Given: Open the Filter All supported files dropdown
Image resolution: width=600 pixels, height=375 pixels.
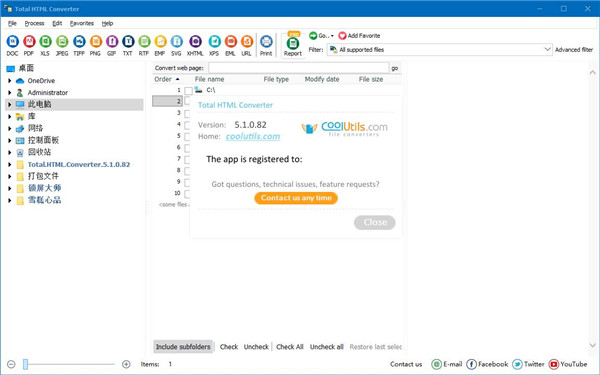Looking at the screenshot, I should [439, 50].
